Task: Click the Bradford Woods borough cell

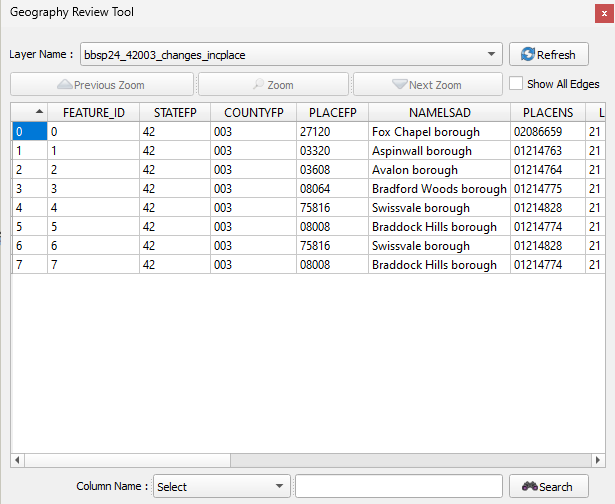Action: click(439, 189)
